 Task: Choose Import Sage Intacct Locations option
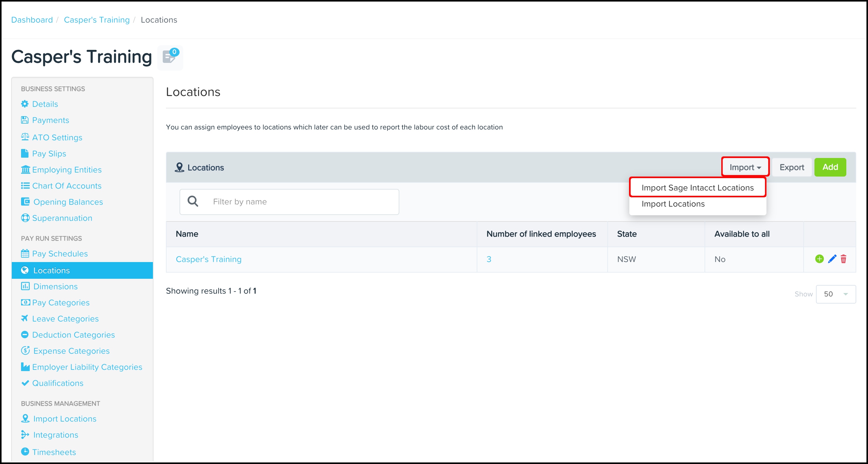coord(697,188)
